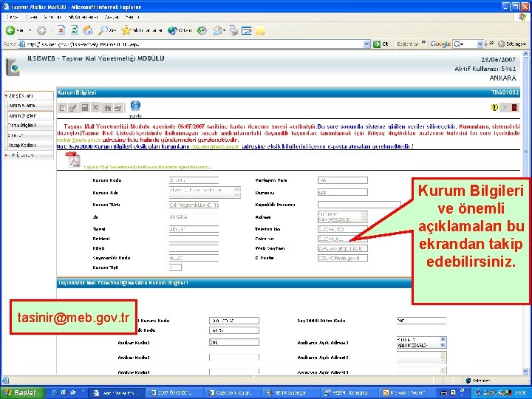Open the Dosya menu
532x399 pixels.
coord(13,16)
